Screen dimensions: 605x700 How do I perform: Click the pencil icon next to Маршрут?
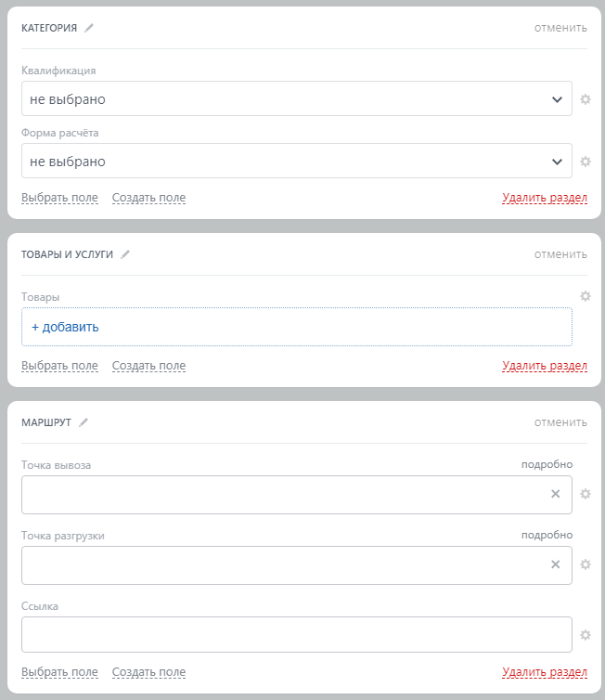click(x=84, y=422)
